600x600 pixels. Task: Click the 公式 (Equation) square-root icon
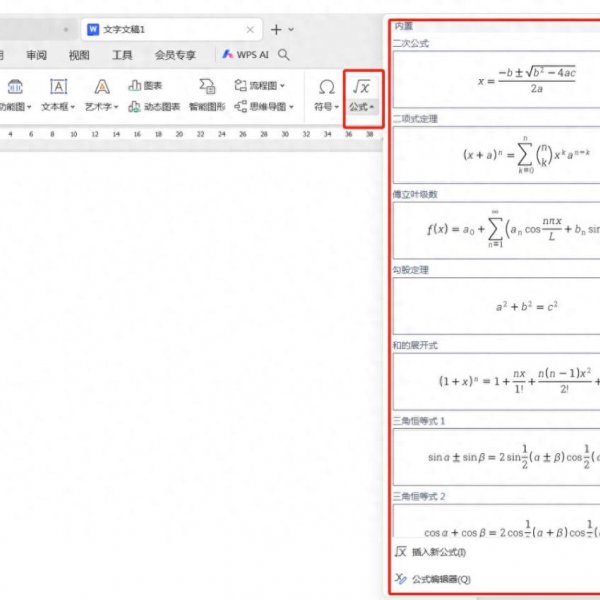[x=362, y=87]
